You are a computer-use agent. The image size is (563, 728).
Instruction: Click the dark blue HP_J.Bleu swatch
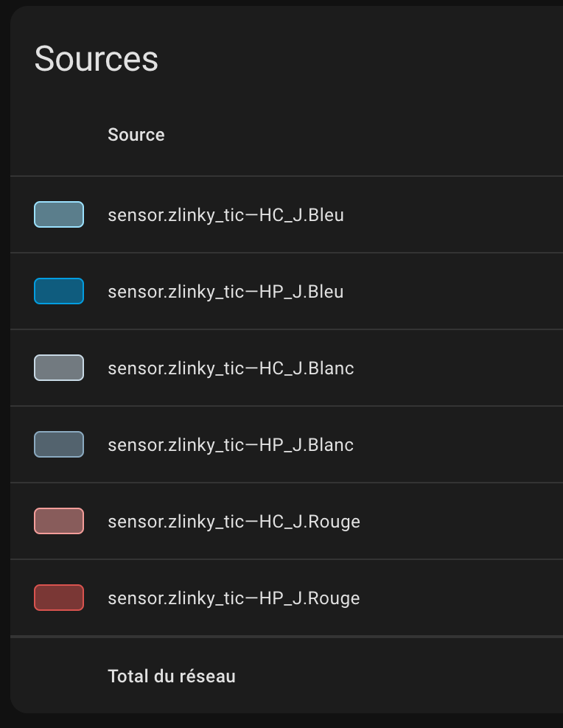[59, 291]
